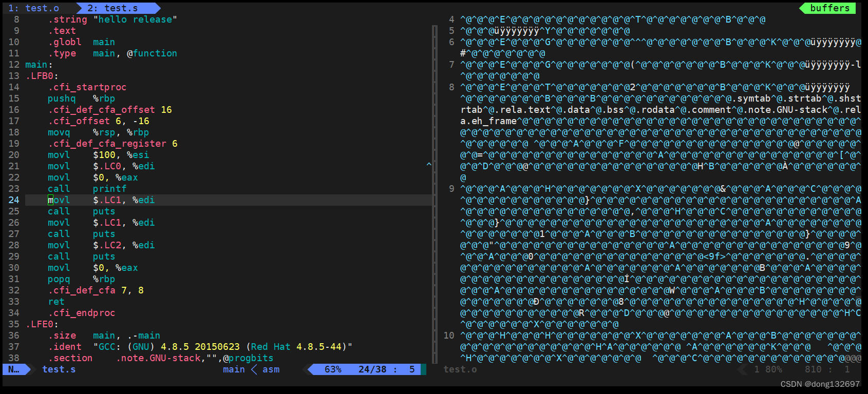Click the .LFE0: label

coord(42,324)
